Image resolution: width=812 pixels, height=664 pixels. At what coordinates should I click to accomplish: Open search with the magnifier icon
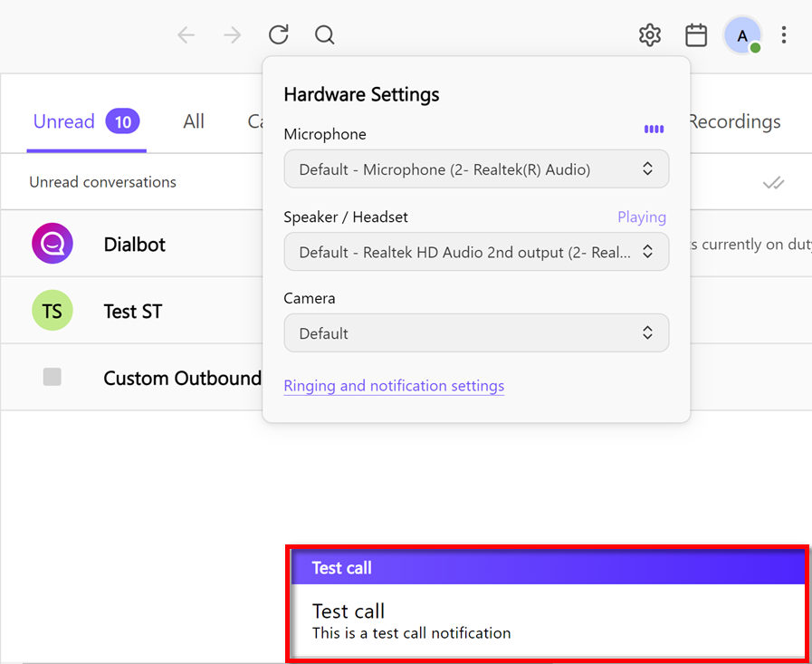pyautogui.click(x=324, y=34)
